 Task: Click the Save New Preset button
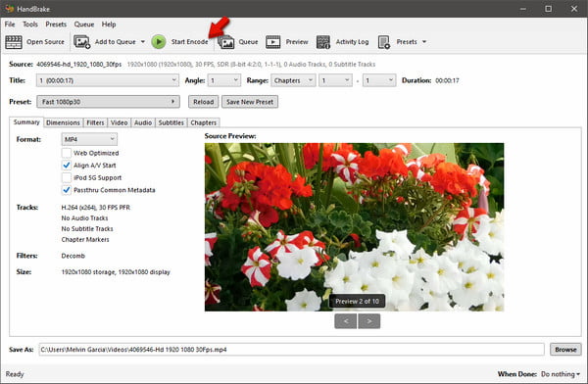(250, 102)
